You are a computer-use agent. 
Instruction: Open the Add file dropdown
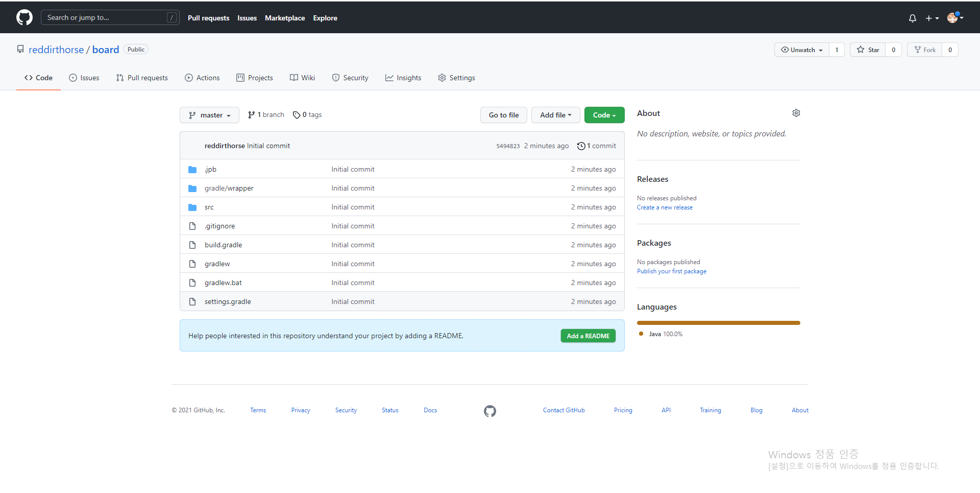(555, 115)
